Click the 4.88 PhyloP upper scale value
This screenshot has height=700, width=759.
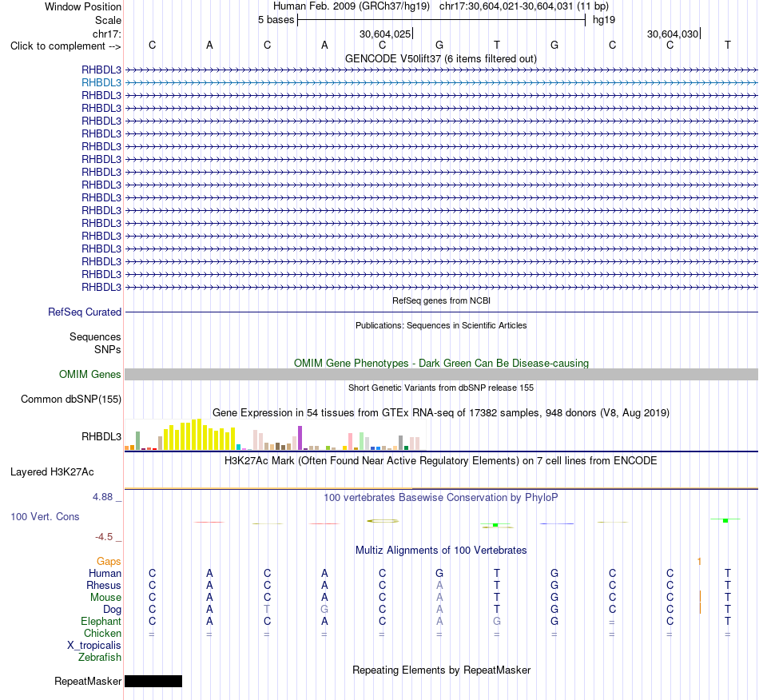point(102,497)
